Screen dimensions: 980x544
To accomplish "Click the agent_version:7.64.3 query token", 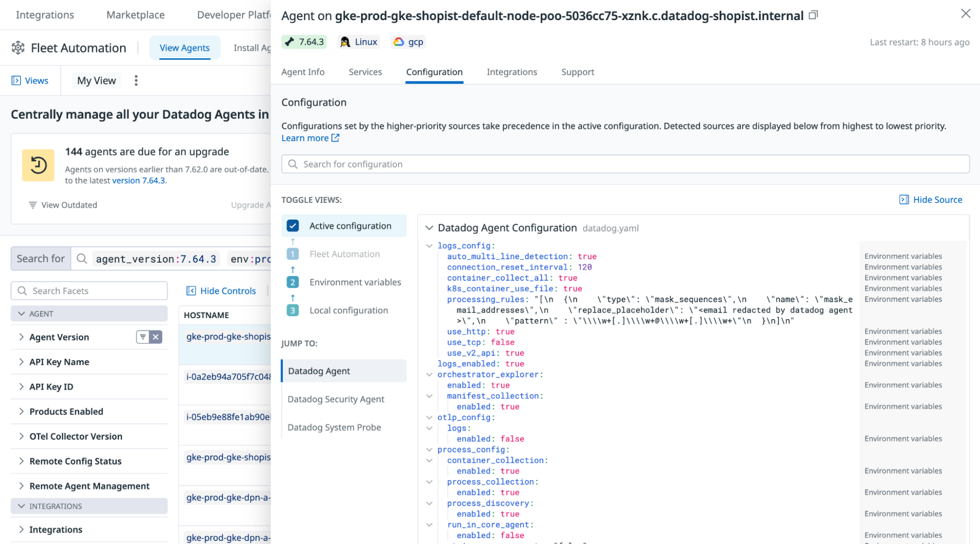I will (x=156, y=259).
